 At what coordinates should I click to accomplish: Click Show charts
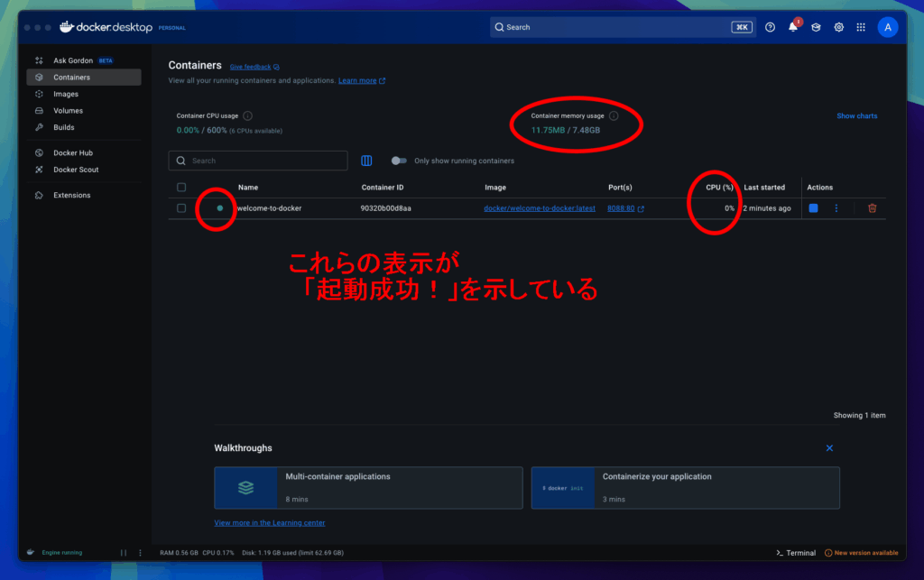click(x=857, y=116)
